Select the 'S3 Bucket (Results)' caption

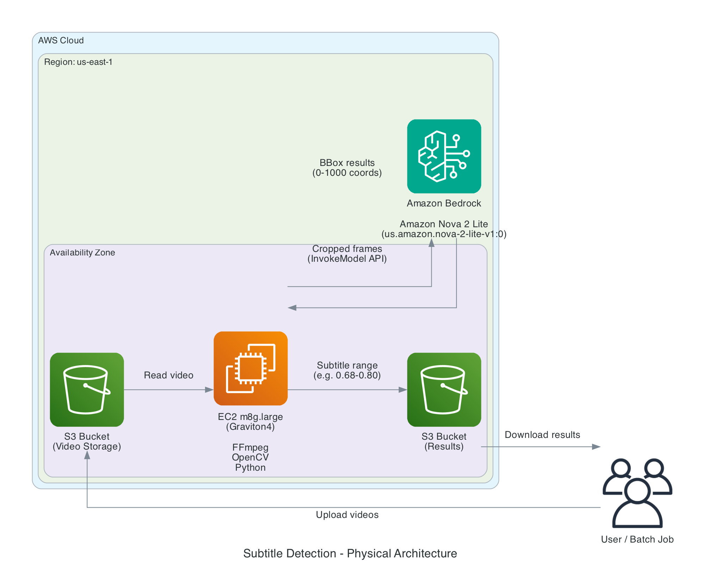(x=444, y=441)
